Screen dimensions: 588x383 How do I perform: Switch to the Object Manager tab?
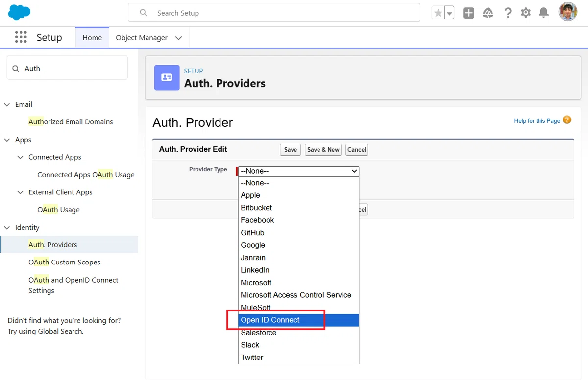point(142,38)
